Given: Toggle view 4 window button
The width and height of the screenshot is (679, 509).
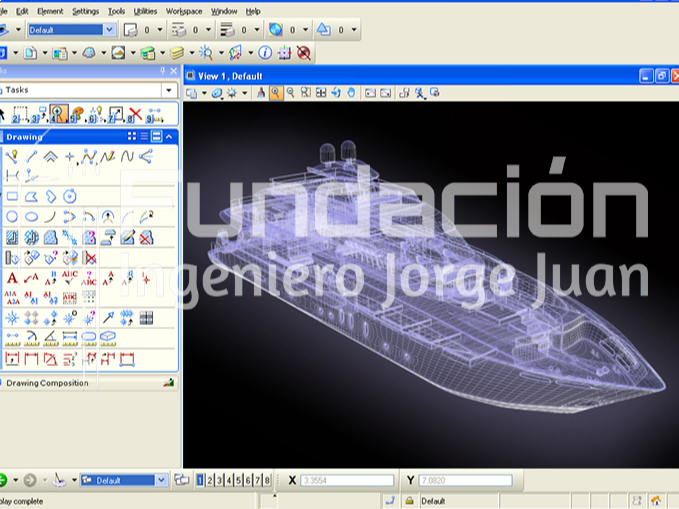Looking at the screenshot, I should [229, 480].
